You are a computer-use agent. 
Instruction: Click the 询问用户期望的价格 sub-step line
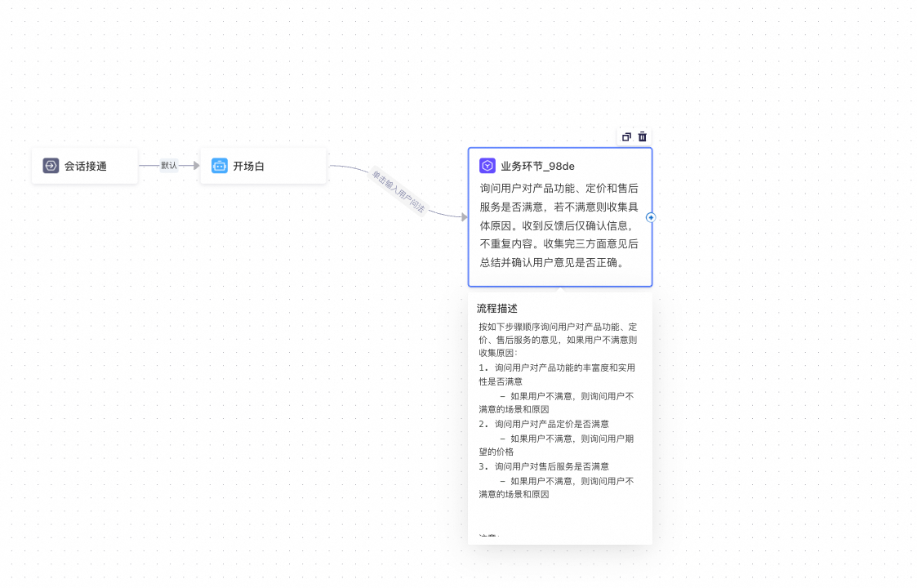pos(556,445)
